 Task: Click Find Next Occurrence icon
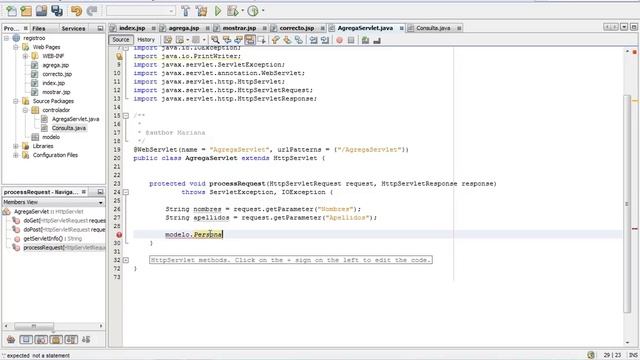click(x=238, y=40)
